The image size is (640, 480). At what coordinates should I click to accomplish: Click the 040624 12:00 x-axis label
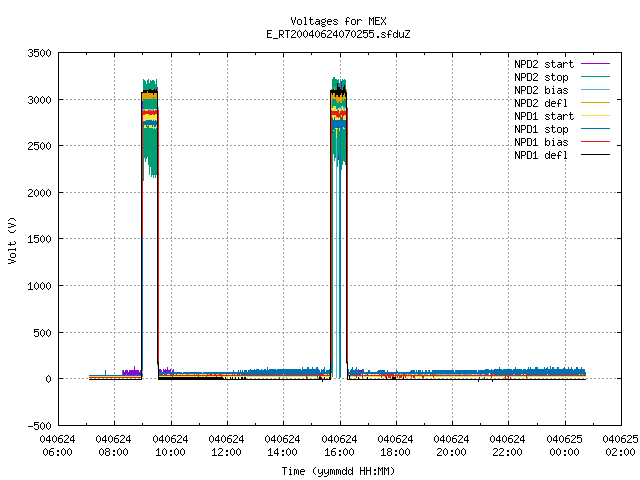226,446
